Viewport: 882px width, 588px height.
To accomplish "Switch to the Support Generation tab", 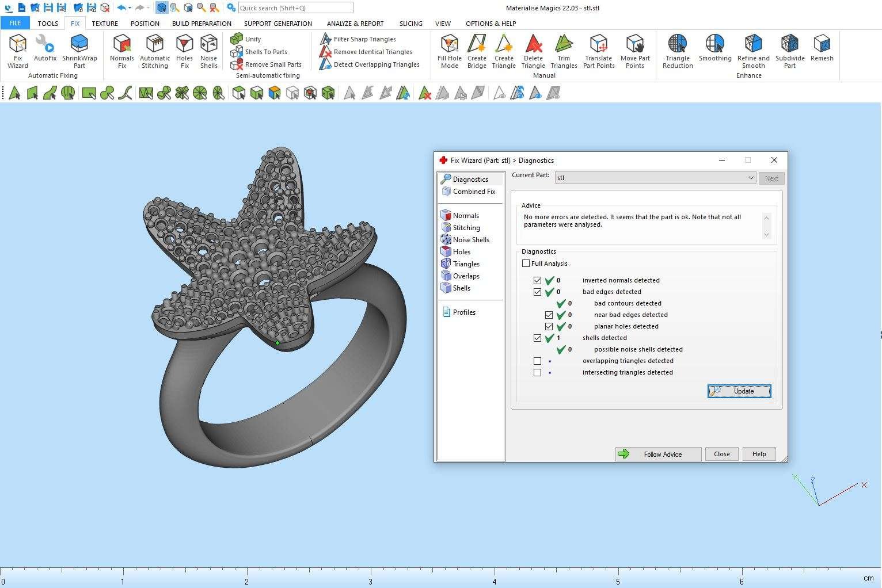I will (277, 24).
